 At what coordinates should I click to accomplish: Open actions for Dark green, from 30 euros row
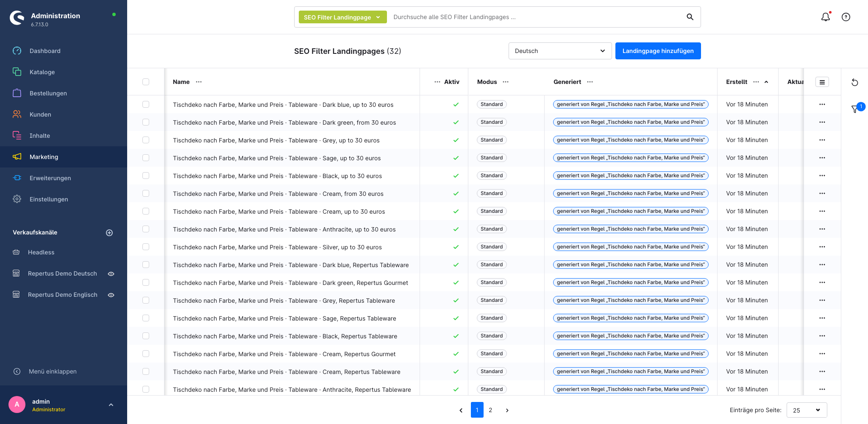[x=822, y=122]
